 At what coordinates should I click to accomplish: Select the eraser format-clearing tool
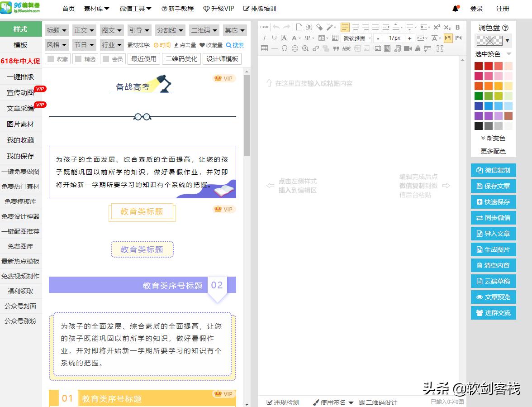[321, 27]
